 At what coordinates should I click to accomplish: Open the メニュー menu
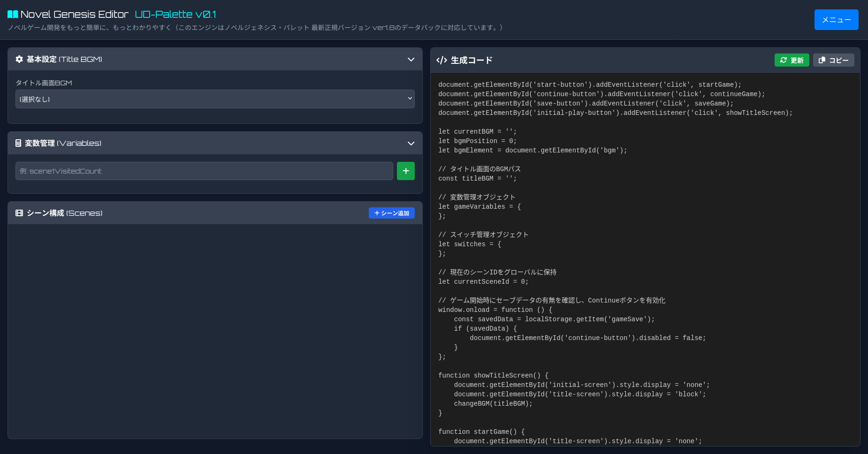pos(836,20)
